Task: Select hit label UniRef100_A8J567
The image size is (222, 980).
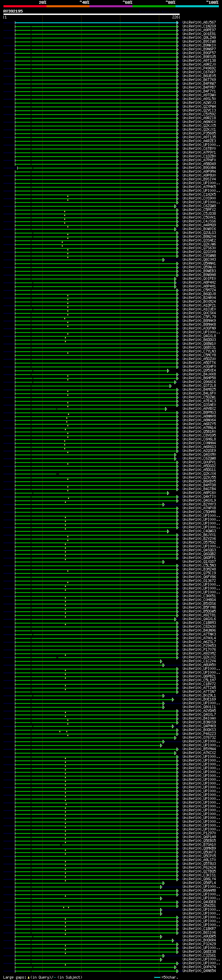Action: (199, 23)
